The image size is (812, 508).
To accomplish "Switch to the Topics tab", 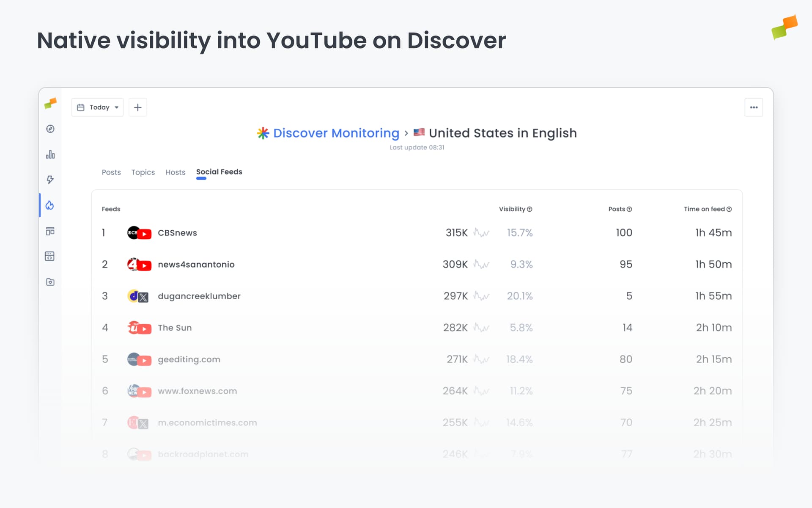I will 143,172.
